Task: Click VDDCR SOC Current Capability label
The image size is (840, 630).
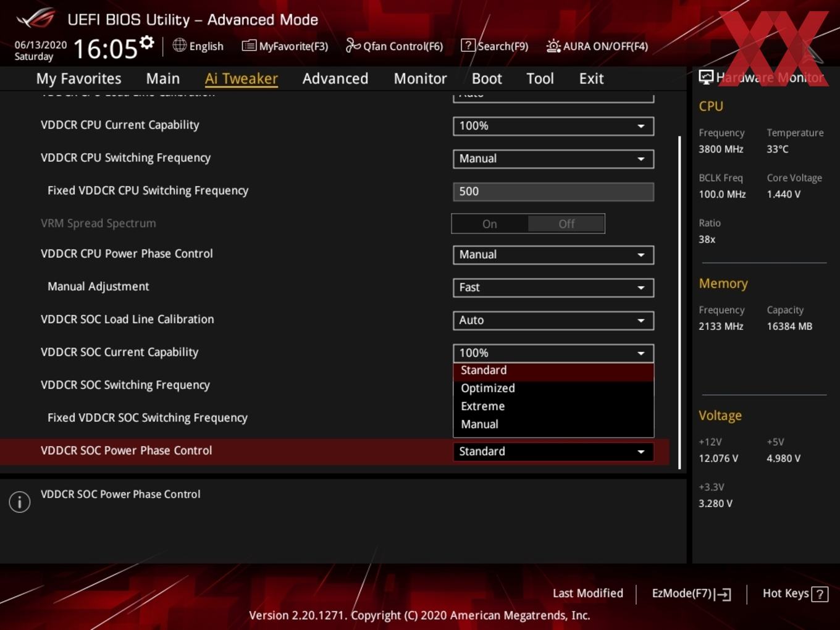Action: (119, 352)
